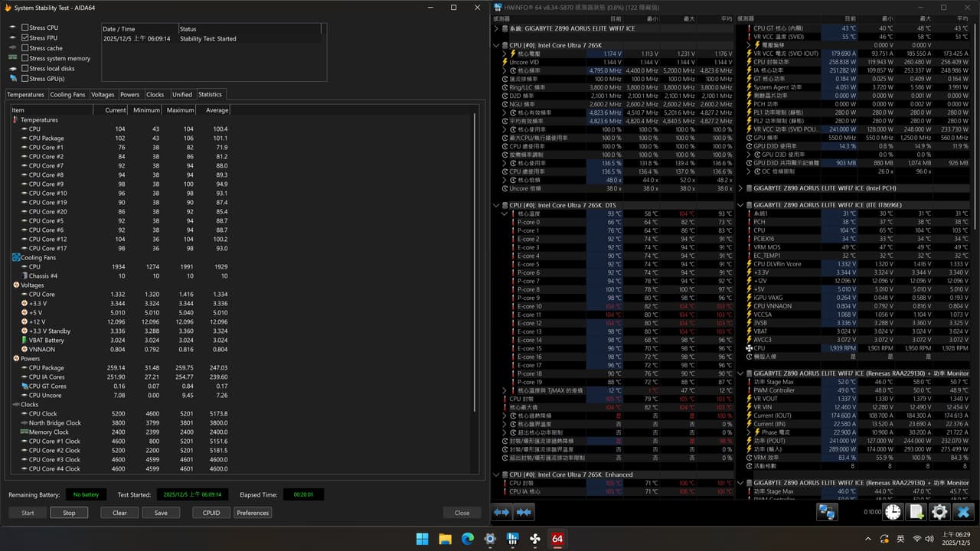
Task: Click the Maximum column header in AIDA64
Action: pos(181,110)
